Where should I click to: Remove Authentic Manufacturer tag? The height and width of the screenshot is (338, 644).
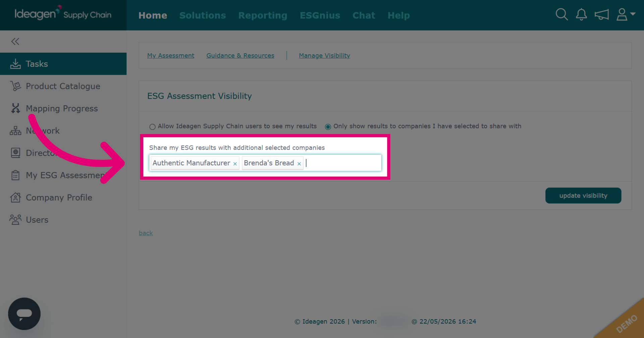pos(235,164)
